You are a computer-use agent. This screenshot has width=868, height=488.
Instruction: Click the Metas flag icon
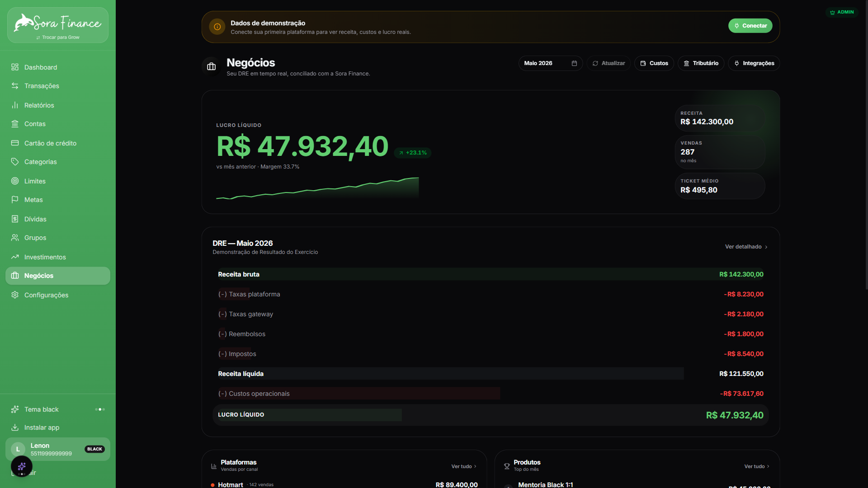tap(15, 200)
